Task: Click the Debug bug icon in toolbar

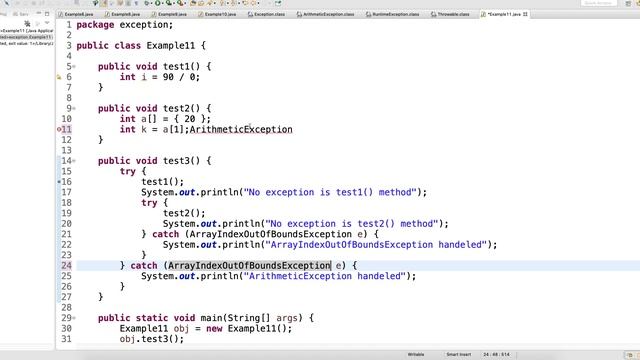Action: pos(147,3)
